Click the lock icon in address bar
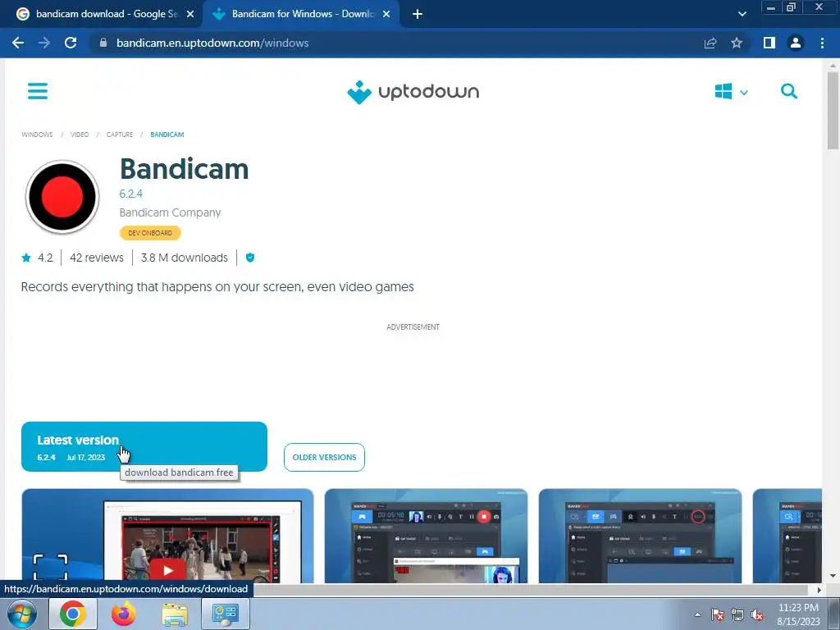 click(103, 43)
